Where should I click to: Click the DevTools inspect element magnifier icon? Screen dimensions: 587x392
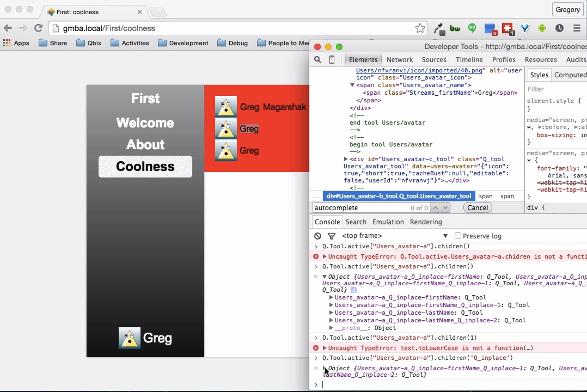[x=317, y=60]
